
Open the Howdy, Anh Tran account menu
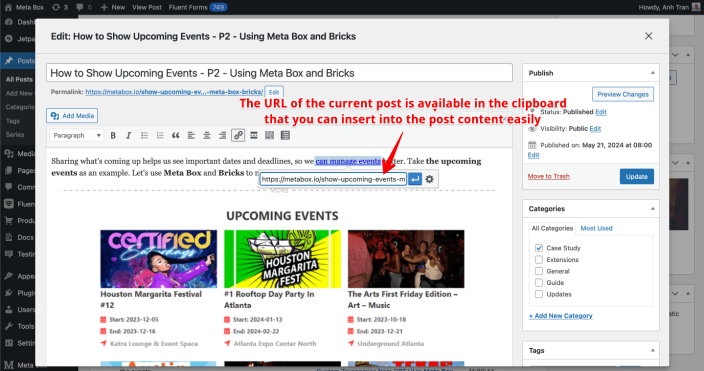click(669, 7)
